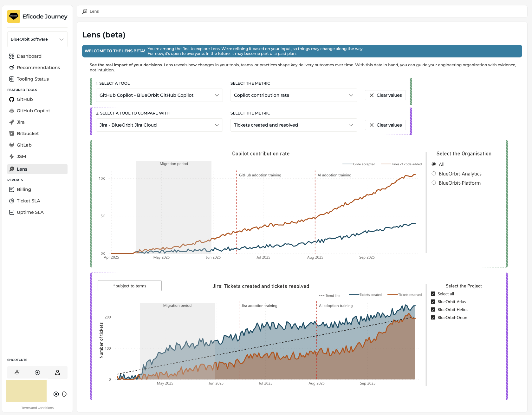Open the Jira - BlueOrbit Jira Cloud dropdown
532x415 pixels.
[159, 125]
